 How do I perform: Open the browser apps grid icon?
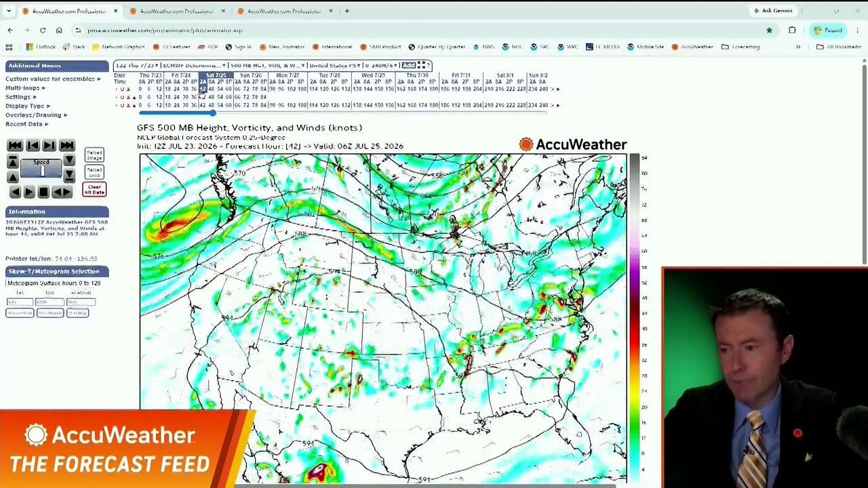(x=9, y=47)
